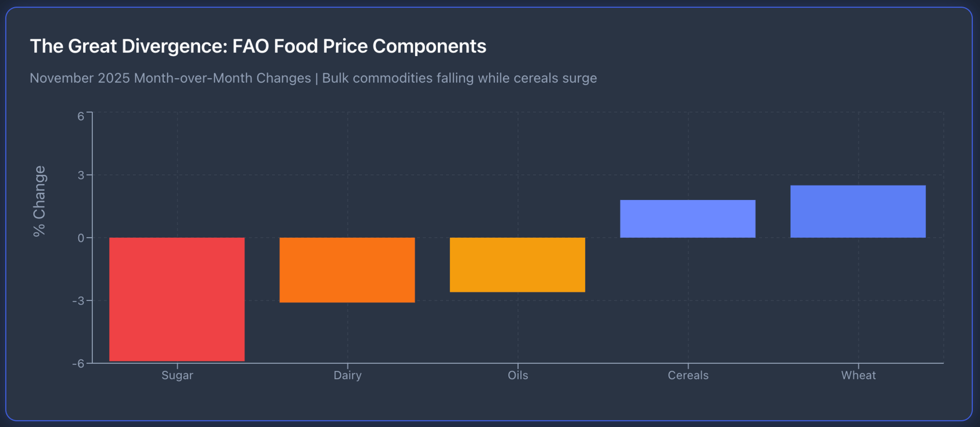Click the Sugar x-axis label
The height and width of the screenshot is (427, 980).
[x=177, y=375]
